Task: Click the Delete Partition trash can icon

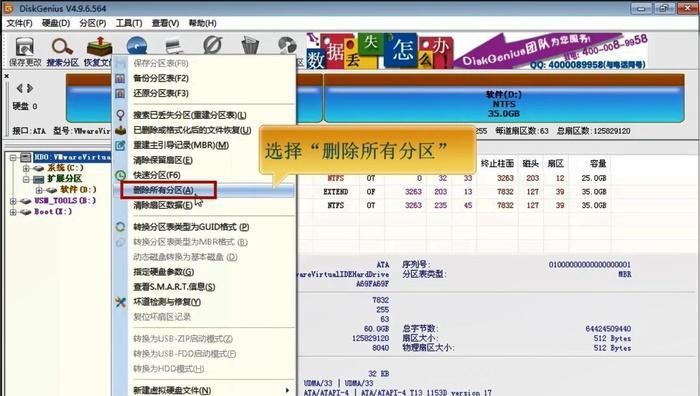Action: click(250, 46)
